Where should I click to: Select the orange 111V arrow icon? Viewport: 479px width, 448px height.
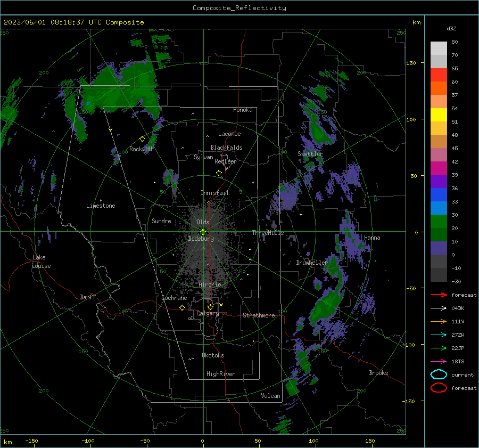(x=439, y=321)
